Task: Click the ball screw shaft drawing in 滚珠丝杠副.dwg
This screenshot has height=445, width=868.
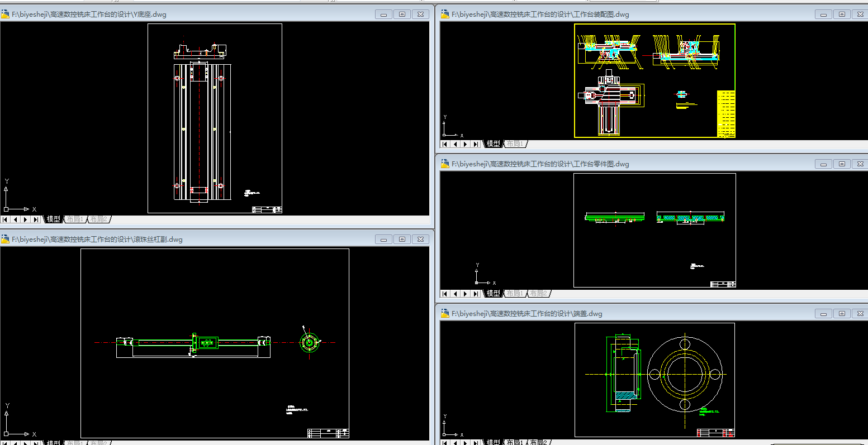Action: coord(193,345)
